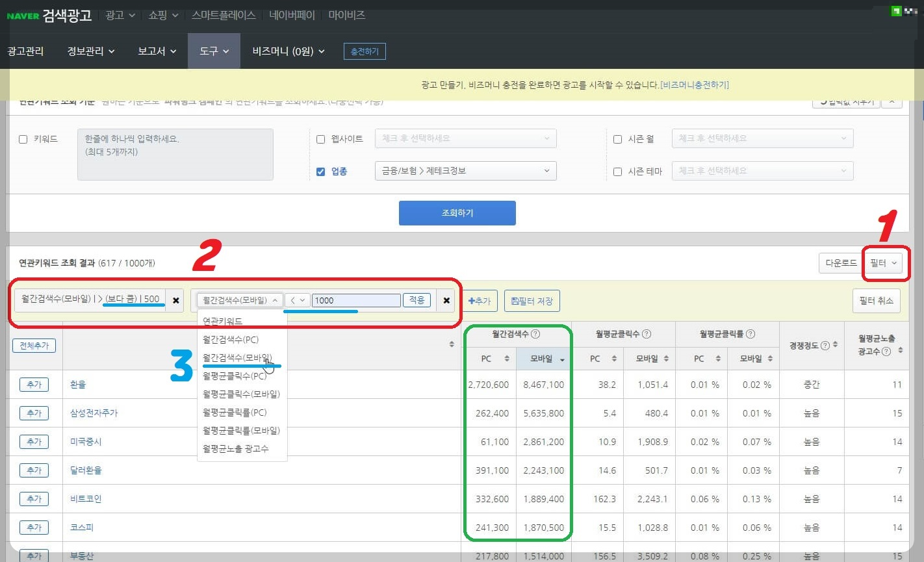Click the NAVER 검색광고 logo

(49, 15)
